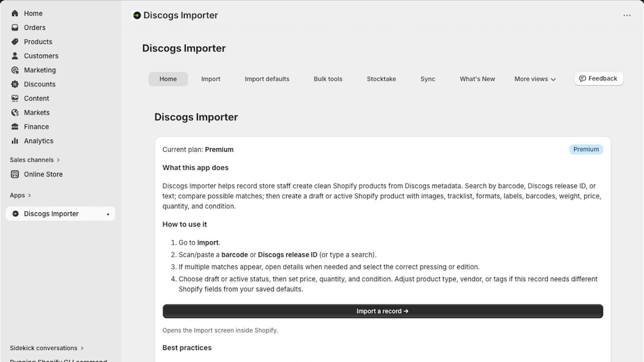Open the Import defaults tab

point(267,79)
